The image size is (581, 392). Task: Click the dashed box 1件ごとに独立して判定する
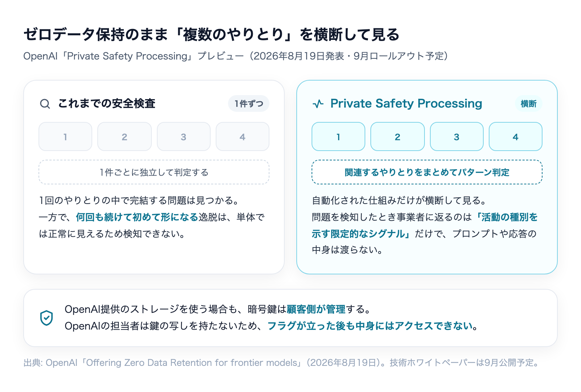tap(154, 172)
